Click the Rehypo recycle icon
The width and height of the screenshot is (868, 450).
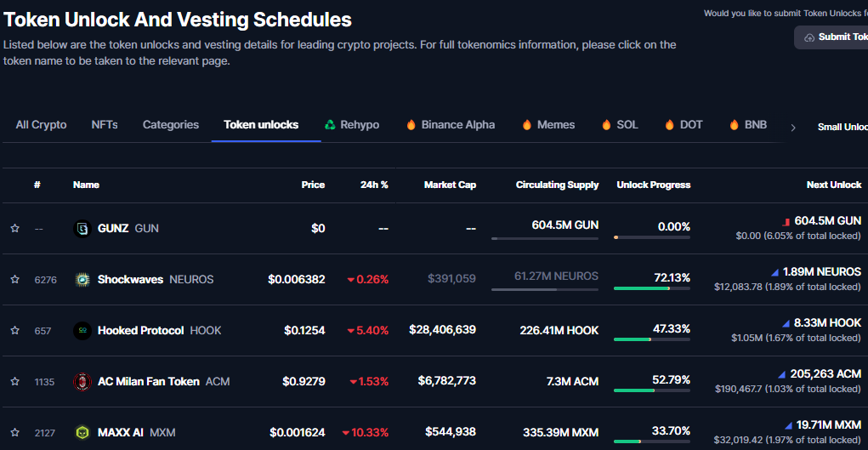330,125
